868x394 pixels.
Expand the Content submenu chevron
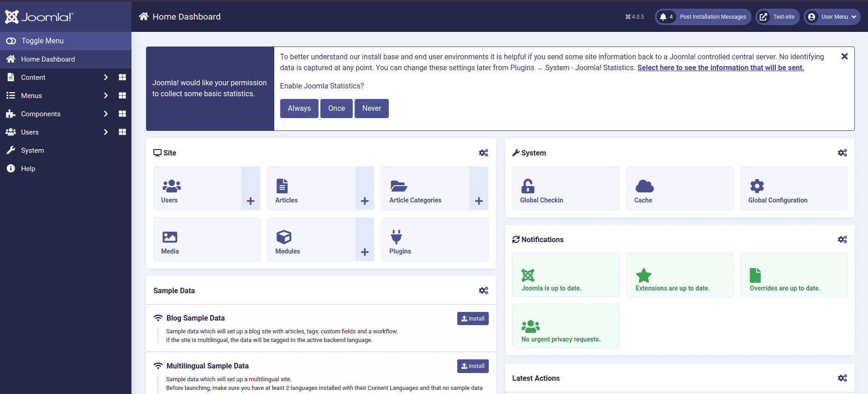106,78
